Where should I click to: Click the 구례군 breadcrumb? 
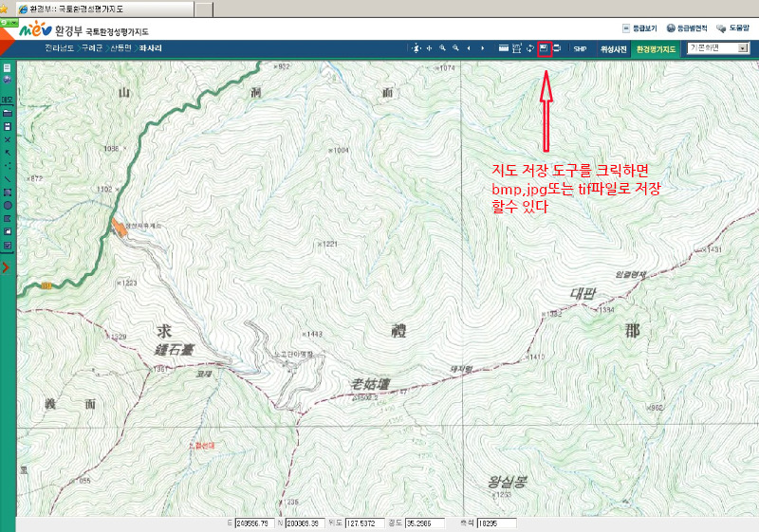[92, 48]
